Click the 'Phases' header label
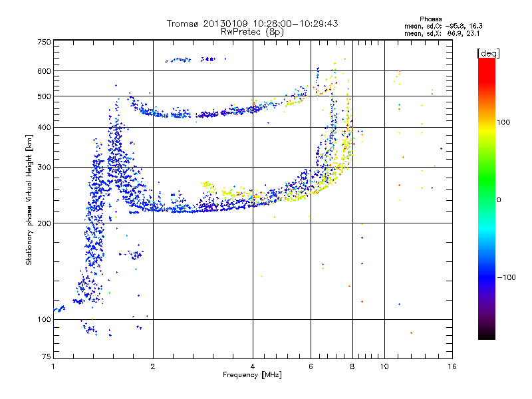This screenshot has height=399, width=532. [x=430, y=19]
